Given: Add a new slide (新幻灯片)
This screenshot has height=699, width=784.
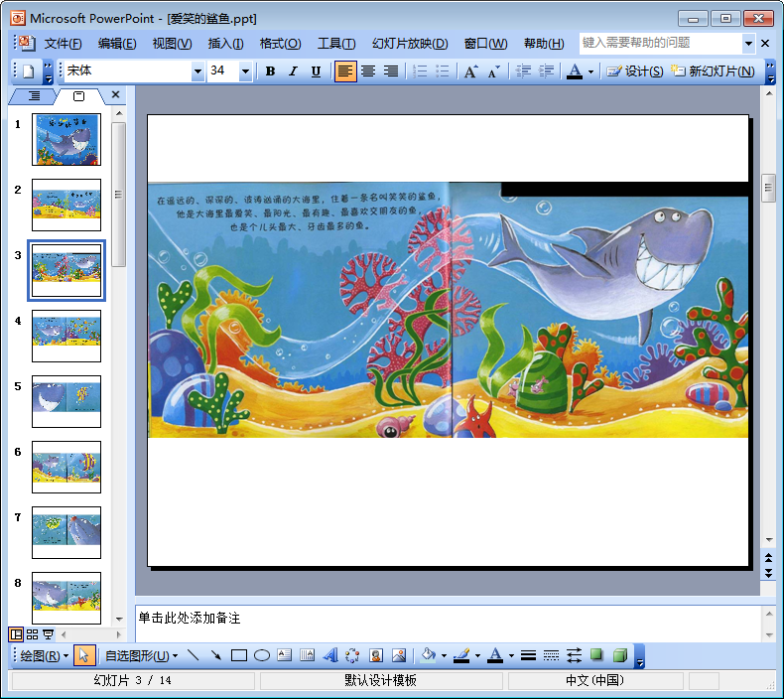Looking at the screenshot, I should [713, 71].
